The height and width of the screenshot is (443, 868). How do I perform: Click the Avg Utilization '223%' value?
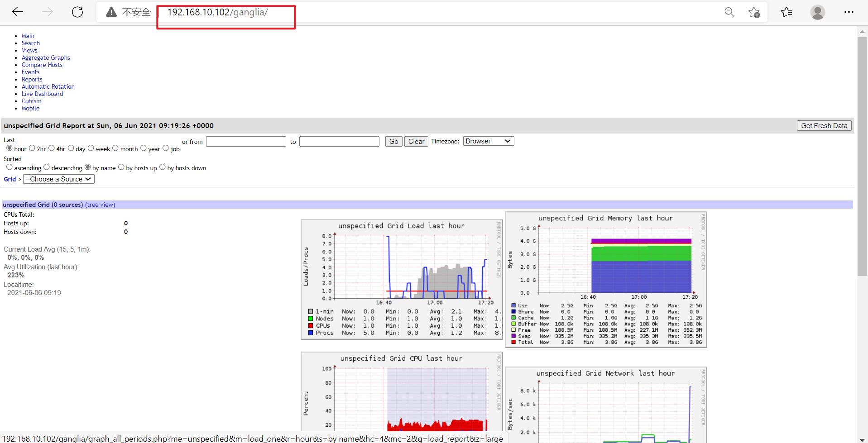(16, 275)
